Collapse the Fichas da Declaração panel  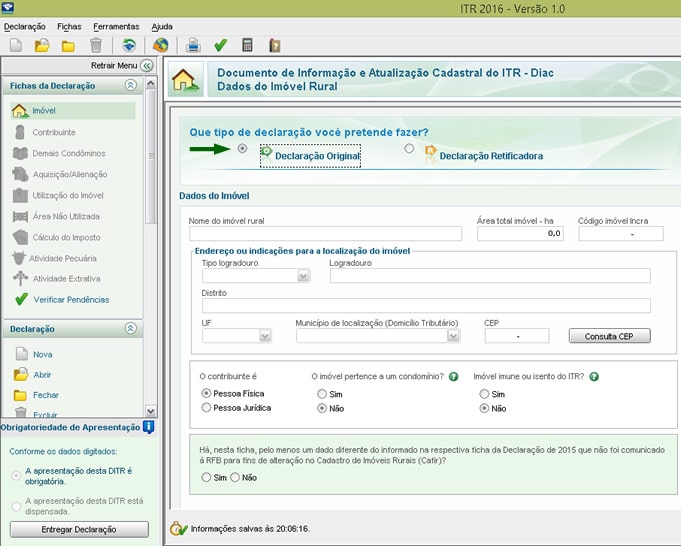131,85
